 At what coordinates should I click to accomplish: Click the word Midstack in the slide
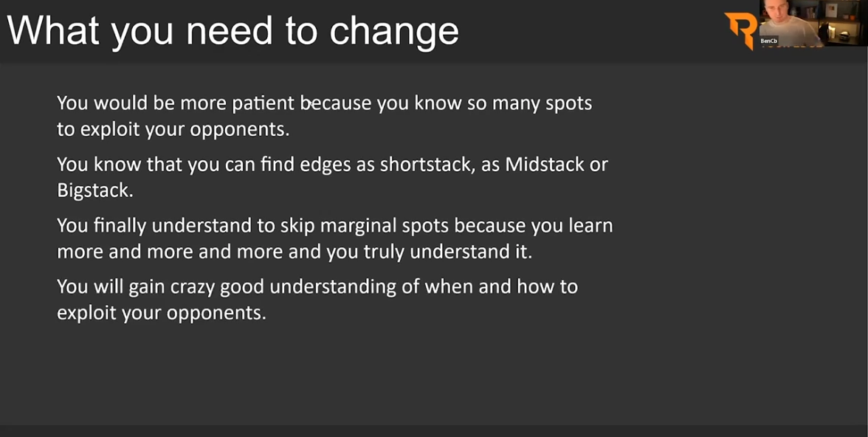tap(545, 165)
